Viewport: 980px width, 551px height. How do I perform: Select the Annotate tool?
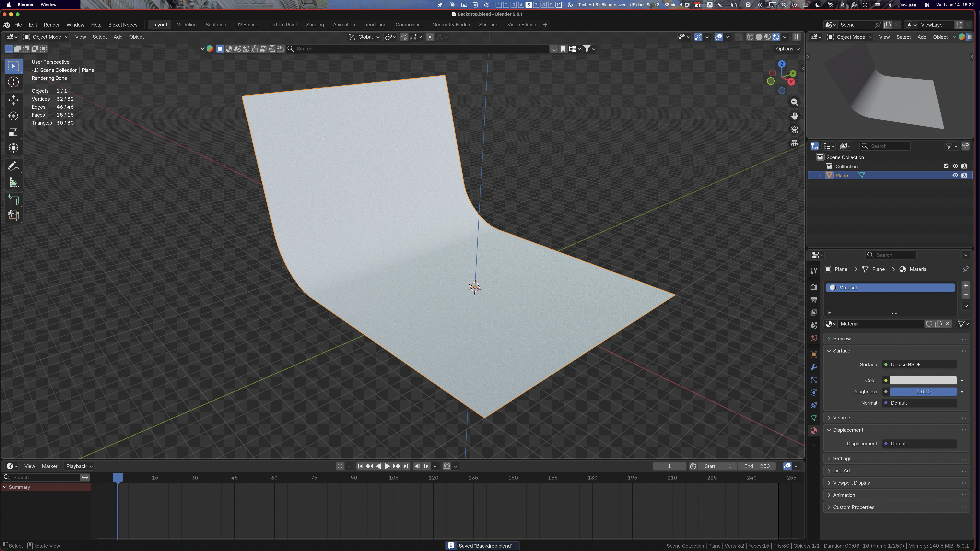[x=14, y=166]
